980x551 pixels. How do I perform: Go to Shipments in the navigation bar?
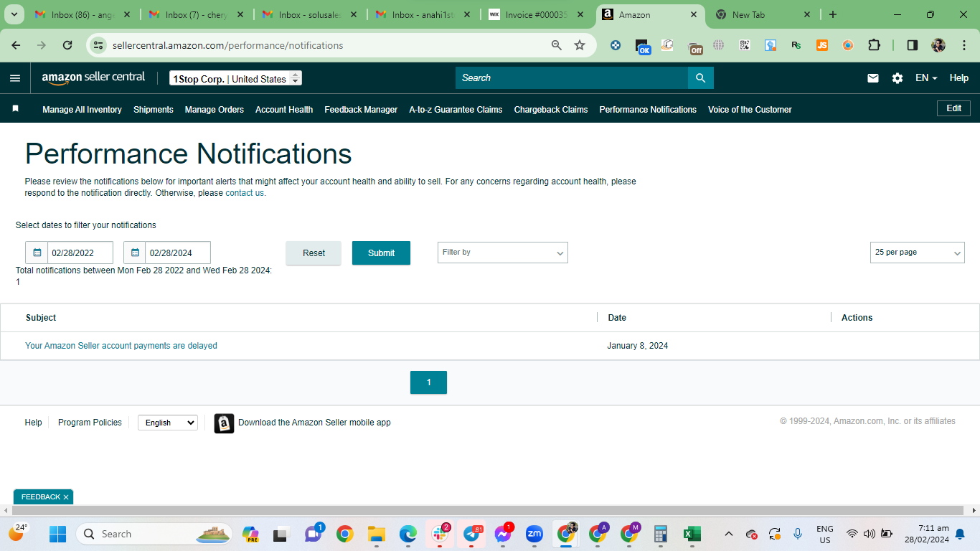point(154,110)
